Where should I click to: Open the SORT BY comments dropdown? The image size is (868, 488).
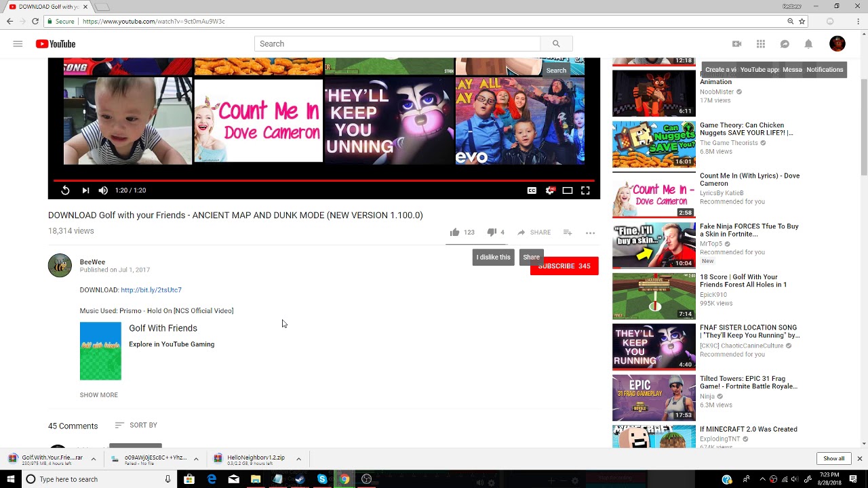pos(136,425)
